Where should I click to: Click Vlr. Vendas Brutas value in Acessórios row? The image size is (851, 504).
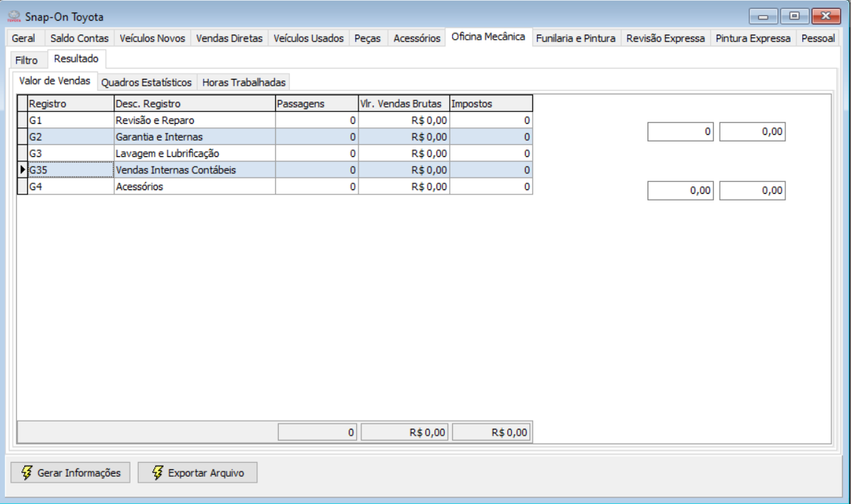404,186
